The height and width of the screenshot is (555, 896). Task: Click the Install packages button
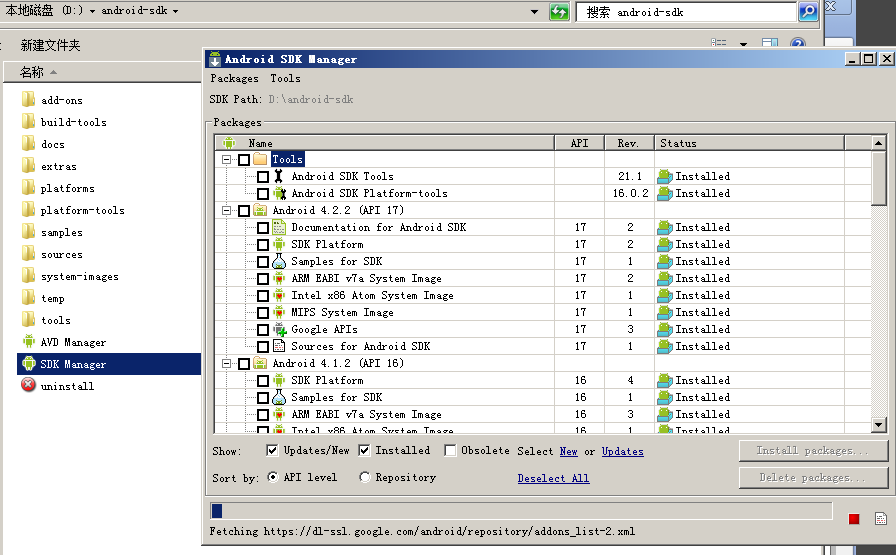click(813, 450)
